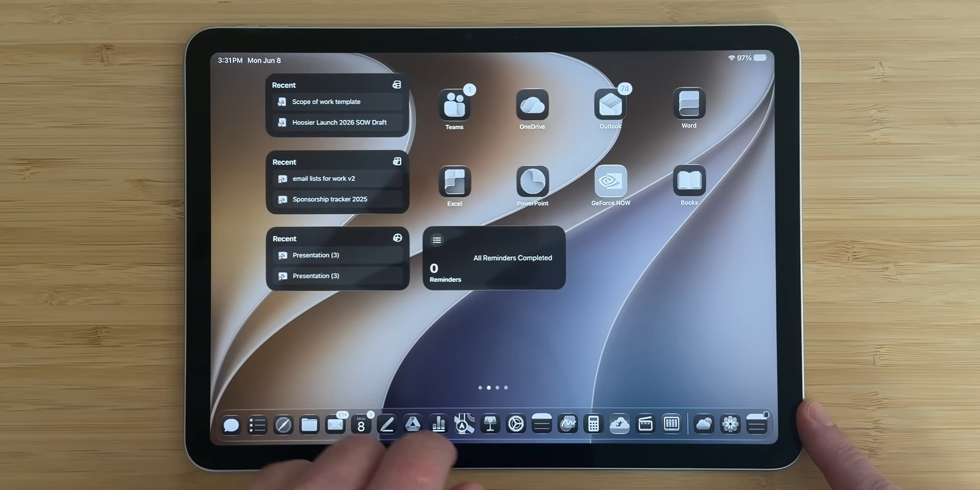Open the Notes icon with Handoff badge

[x=757, y=424]
